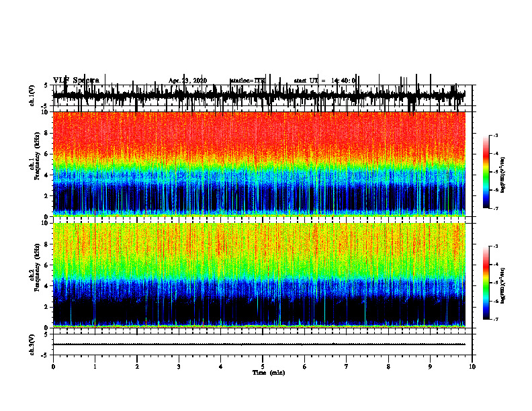Click the time axis tick label '0'

(x=53, y=367)
